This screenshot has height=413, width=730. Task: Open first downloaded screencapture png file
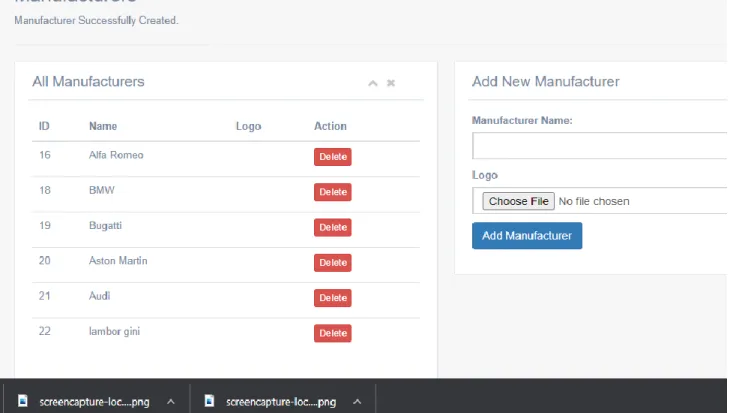click(x=94, y=402)
